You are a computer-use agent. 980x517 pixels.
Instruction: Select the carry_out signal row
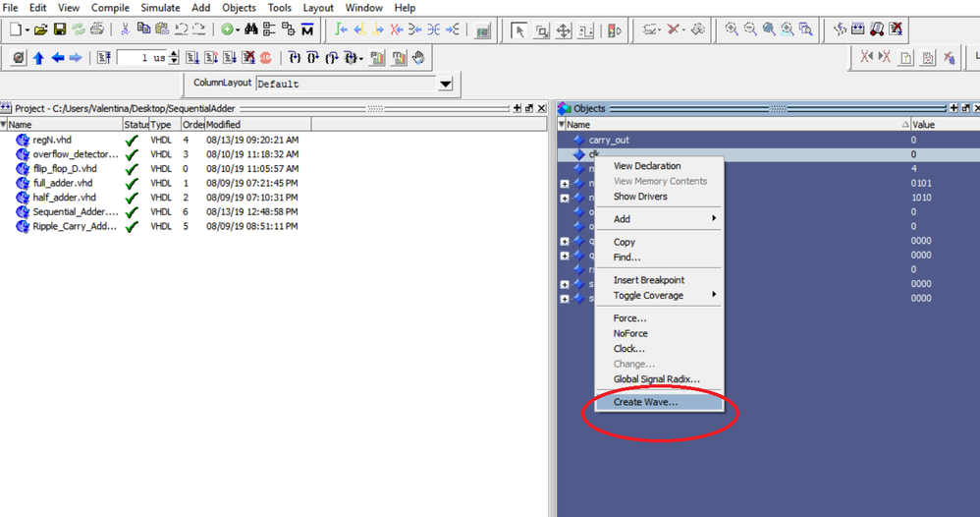tap(768, 141)
